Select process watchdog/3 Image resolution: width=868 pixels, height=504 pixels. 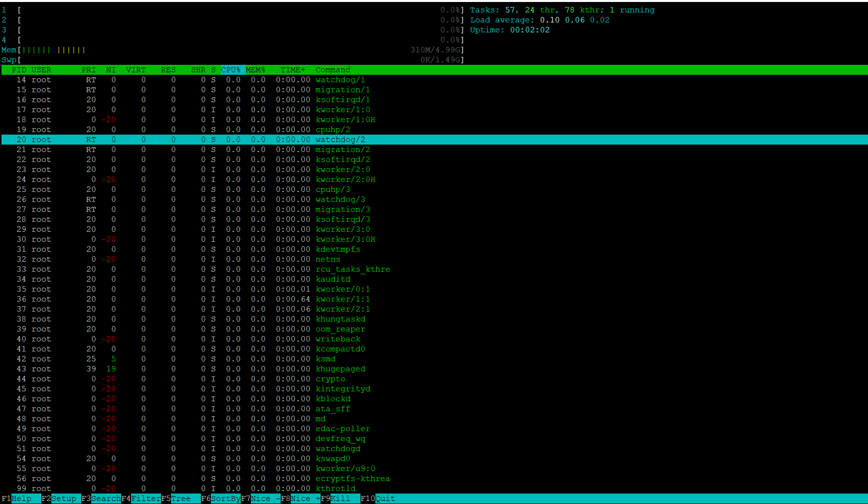(x=434, y=199)
